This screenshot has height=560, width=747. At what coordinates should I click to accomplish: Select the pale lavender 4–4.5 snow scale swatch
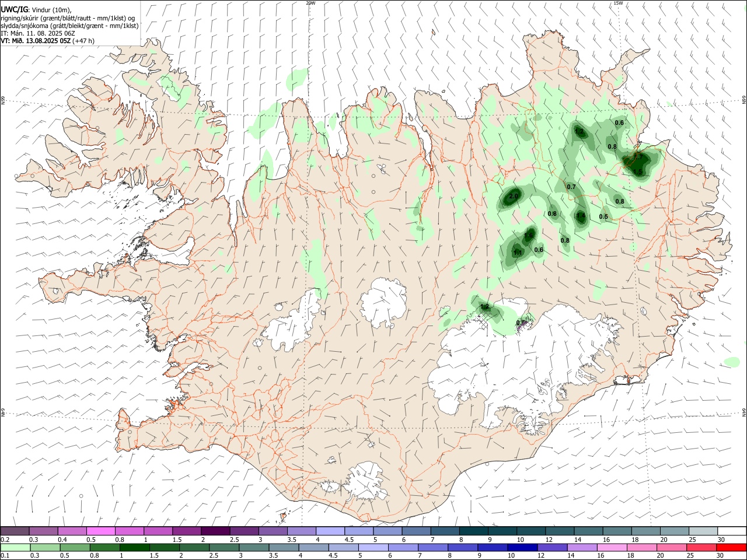(330, 531)
